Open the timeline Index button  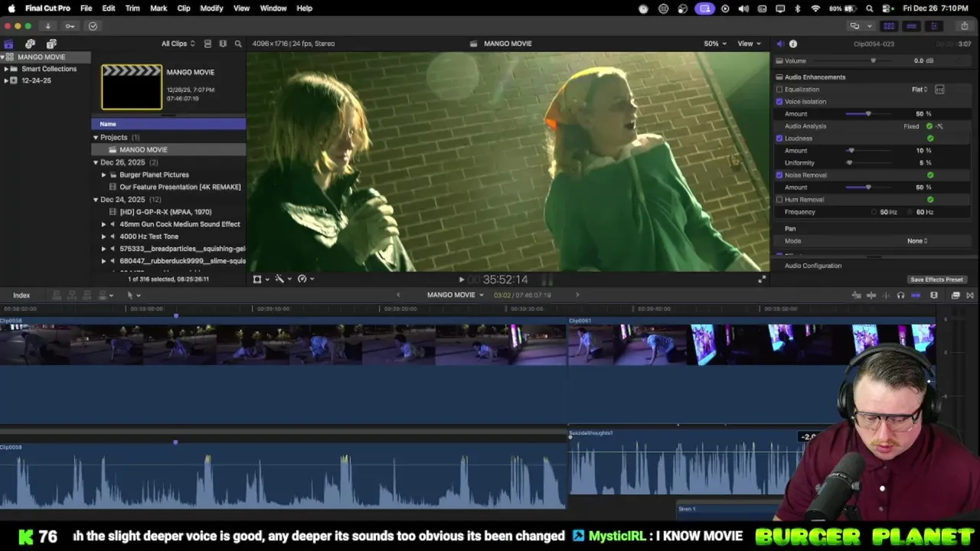tap(21, 295)
